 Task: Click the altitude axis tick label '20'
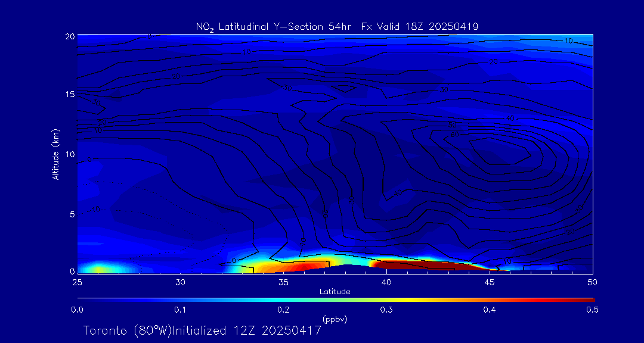[x=70, y=36]
